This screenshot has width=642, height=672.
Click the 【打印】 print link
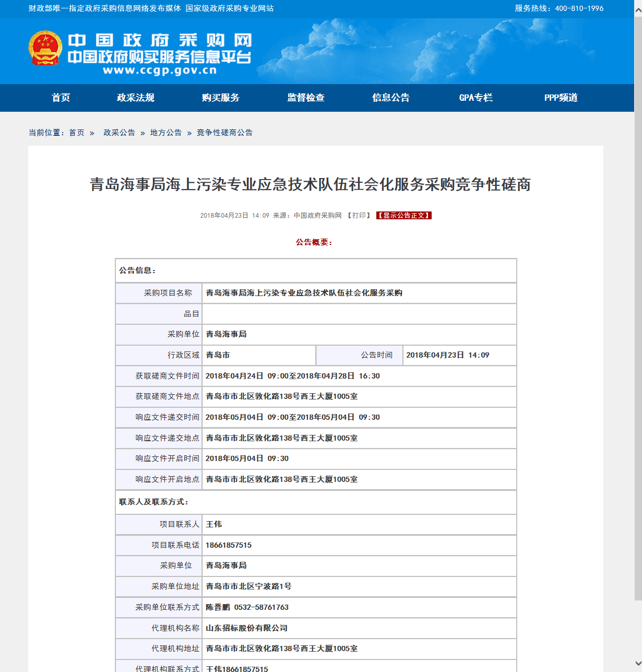(x=359, y=215)
